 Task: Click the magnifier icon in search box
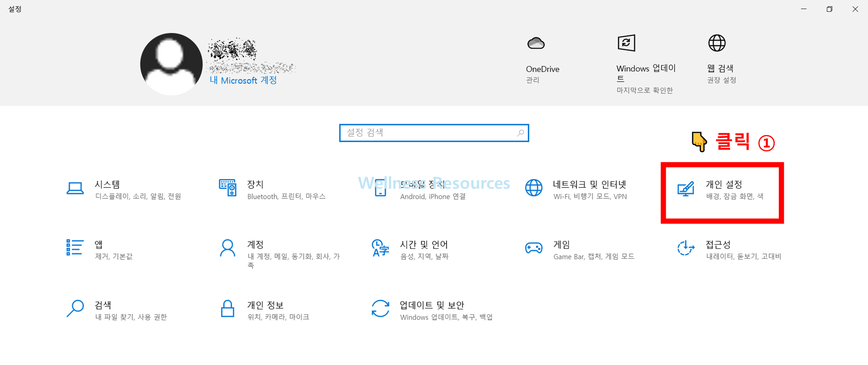tap(520, 133)
